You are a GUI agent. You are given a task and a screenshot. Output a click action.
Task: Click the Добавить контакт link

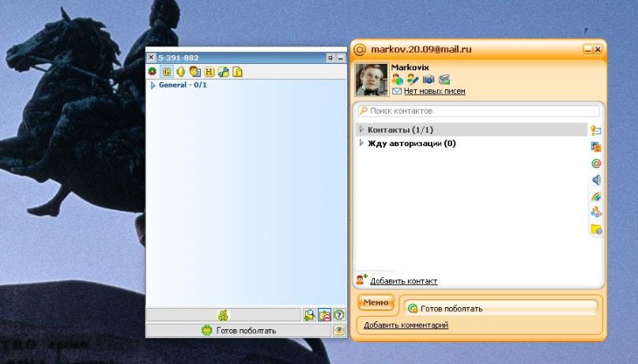tap(403, 281)
